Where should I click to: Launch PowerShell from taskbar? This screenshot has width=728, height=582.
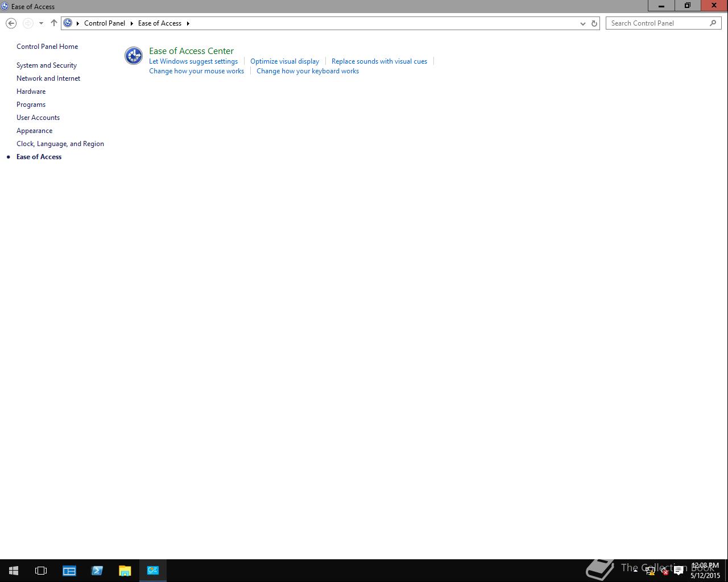pyautogui.click(x=97, y=571)
